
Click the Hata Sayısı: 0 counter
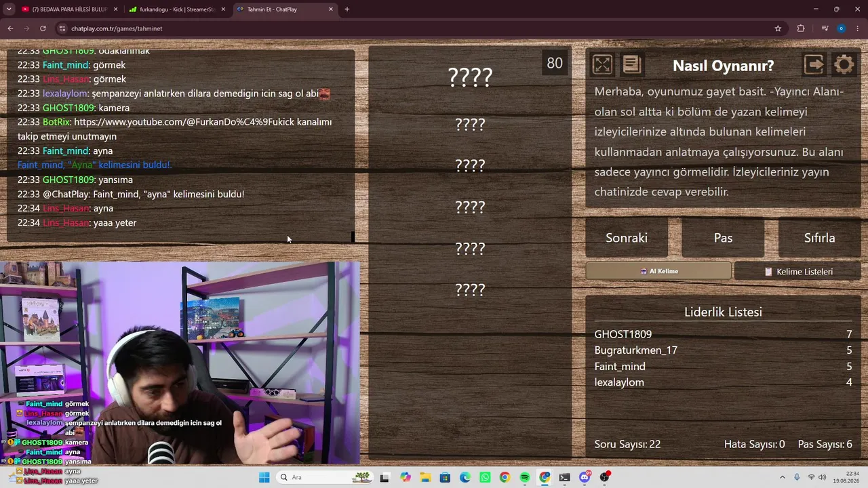click(x=754, y=445)
